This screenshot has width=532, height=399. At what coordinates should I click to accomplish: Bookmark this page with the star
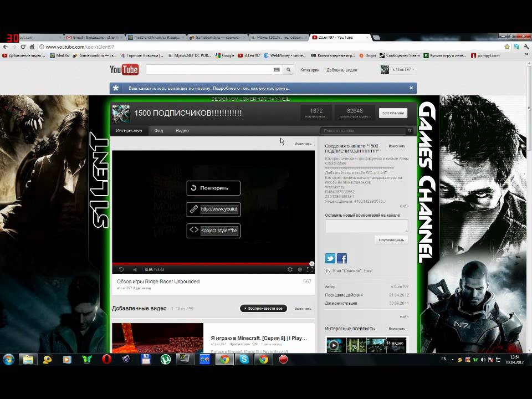[x=507, y=47]
